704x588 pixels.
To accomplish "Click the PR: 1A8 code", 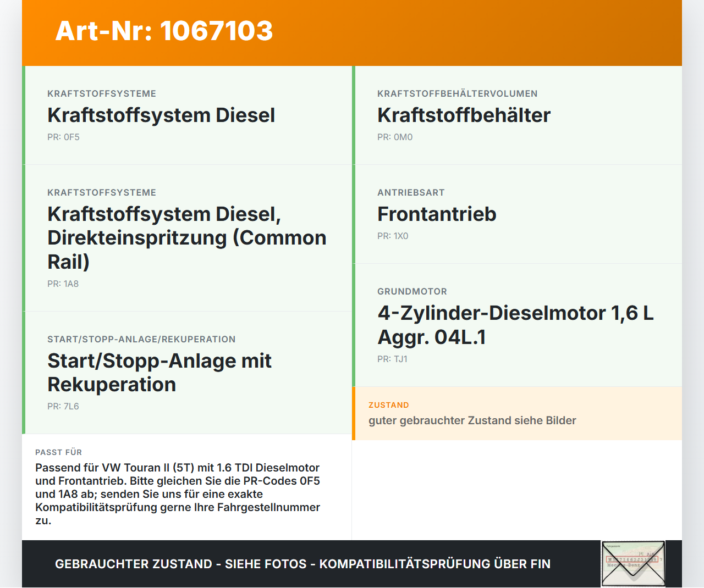I will coord(63,284).
